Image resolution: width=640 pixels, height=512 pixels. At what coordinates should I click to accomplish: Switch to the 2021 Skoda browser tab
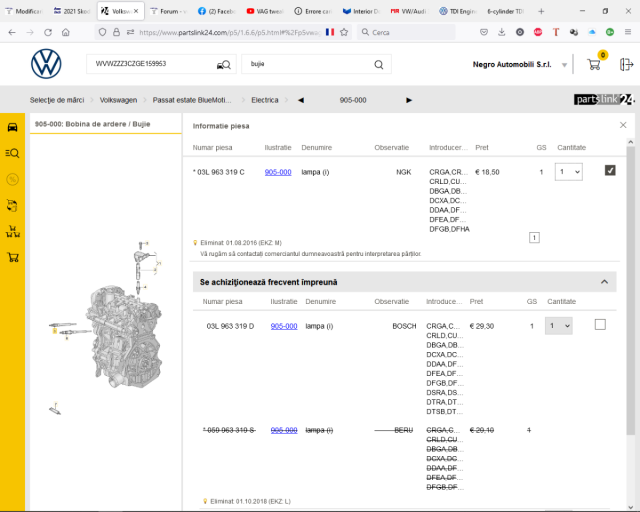tap(71, 11)
